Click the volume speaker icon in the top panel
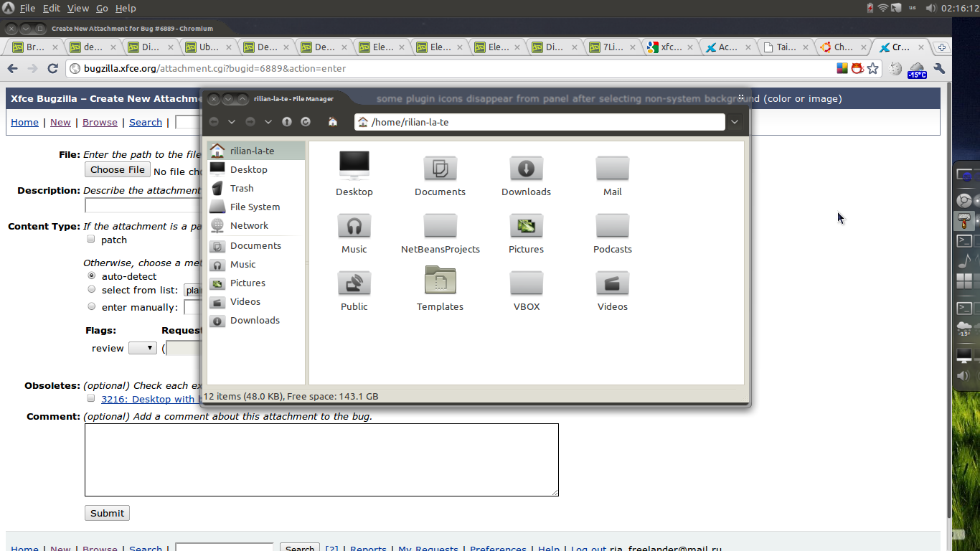 [x=930, y=9]
